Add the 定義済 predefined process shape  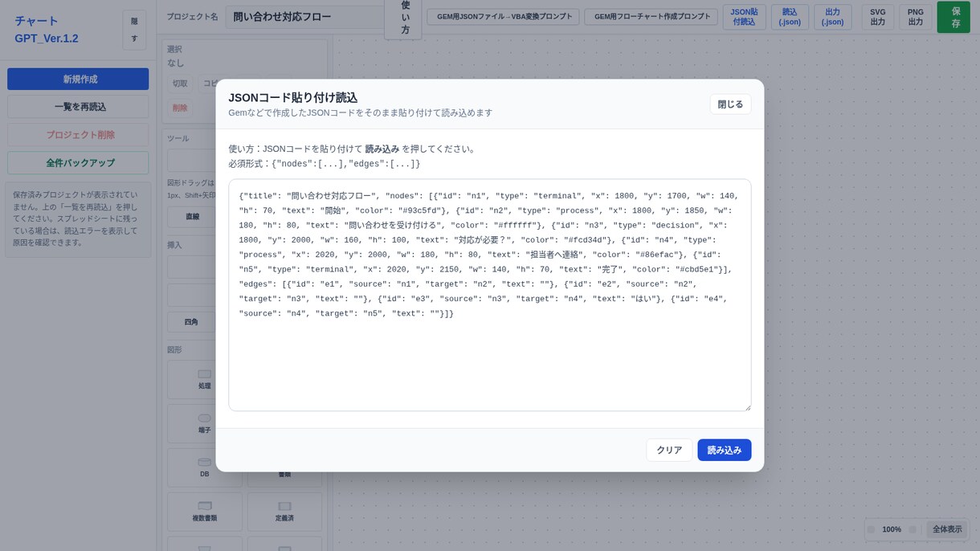[x=284, y=512]
